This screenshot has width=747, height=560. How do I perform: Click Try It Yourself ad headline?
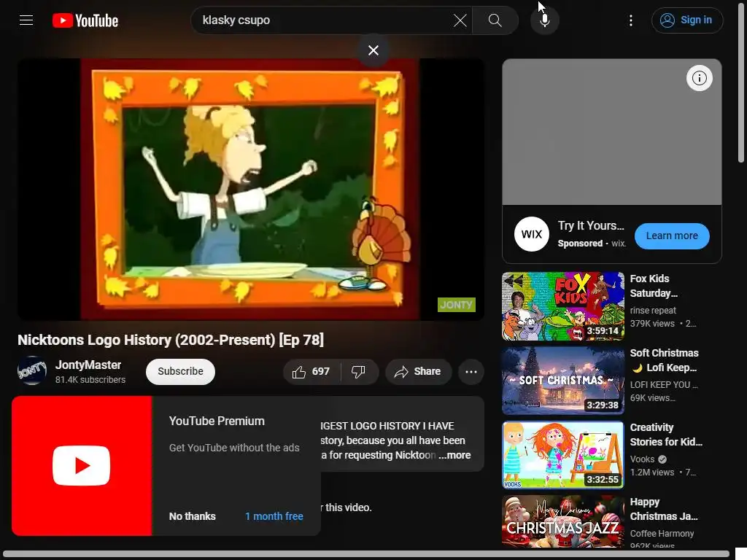point(591,225)
